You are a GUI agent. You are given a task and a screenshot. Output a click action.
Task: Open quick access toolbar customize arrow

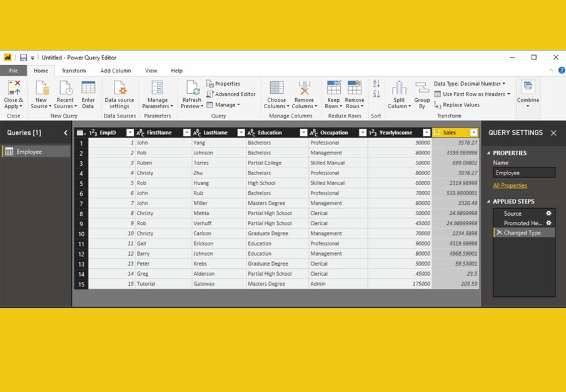tap(33, 58)
